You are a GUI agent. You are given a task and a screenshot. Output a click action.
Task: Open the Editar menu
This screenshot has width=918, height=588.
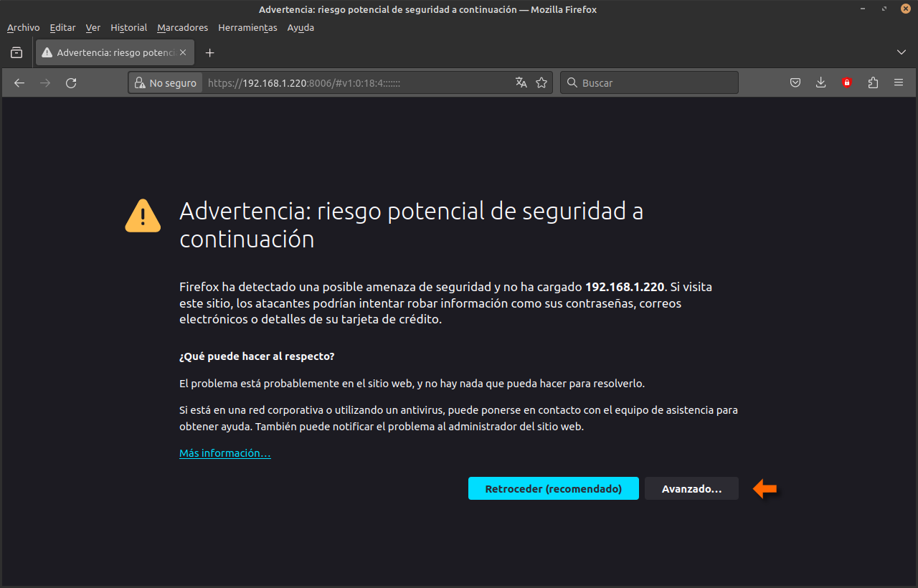point(62,28)
